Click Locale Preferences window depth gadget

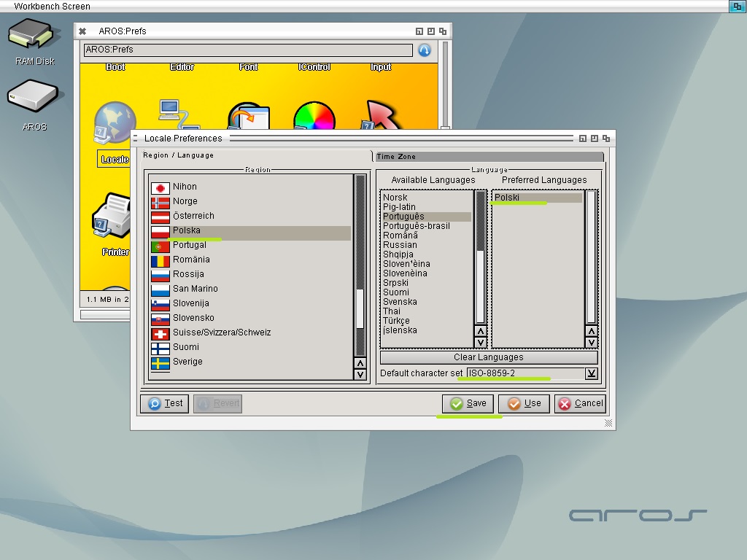[606, 138]
